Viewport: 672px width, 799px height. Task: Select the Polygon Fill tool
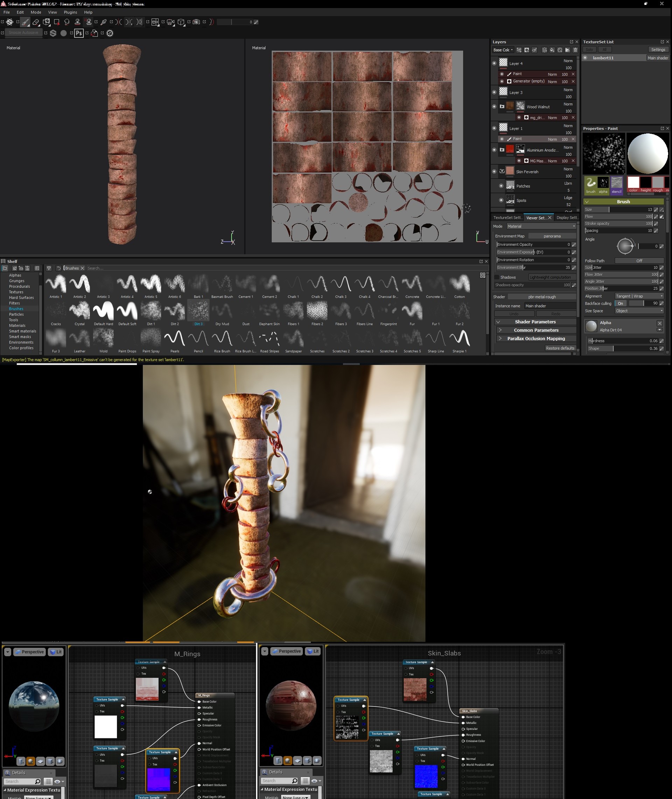tap(56, 22)
